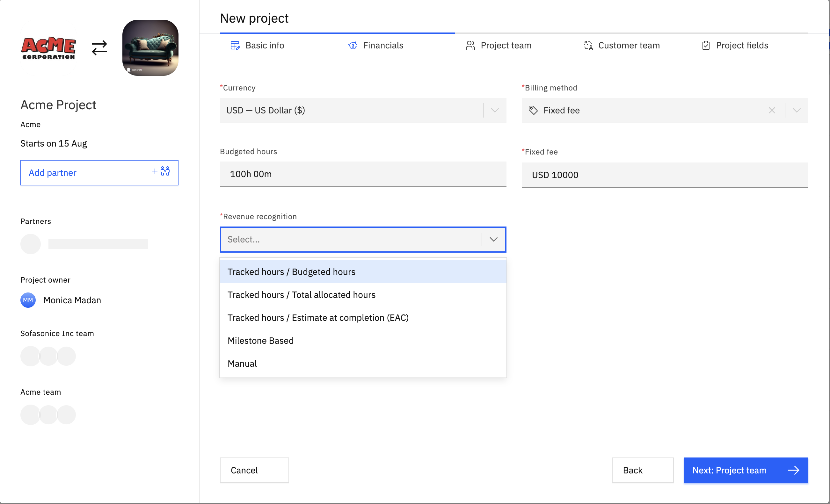Click the Budgeted hours input field
830x504 pixels.
click(x=362, y=174)
